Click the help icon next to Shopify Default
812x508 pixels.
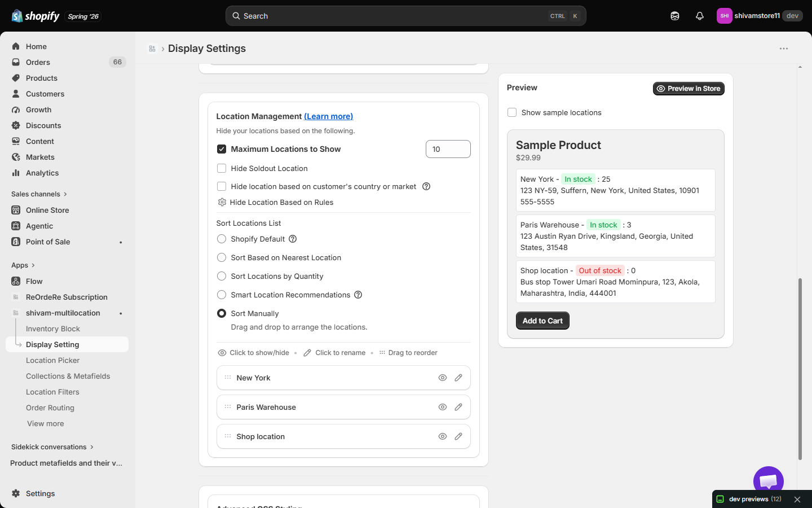pyautogui.click(x=293, y=239)
